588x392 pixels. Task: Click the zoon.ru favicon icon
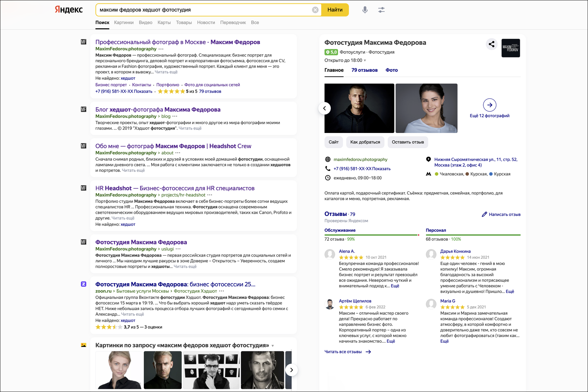[84, 284]
